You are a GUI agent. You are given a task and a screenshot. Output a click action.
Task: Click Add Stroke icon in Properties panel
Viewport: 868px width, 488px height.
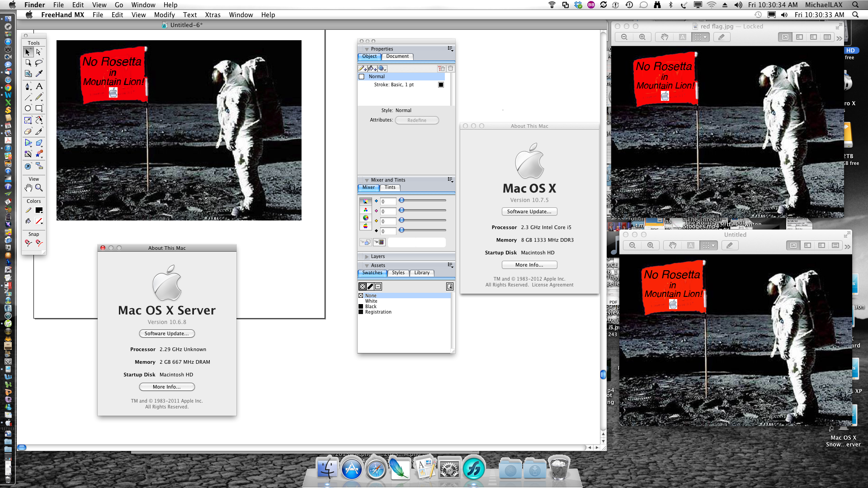tap(363, 69)
